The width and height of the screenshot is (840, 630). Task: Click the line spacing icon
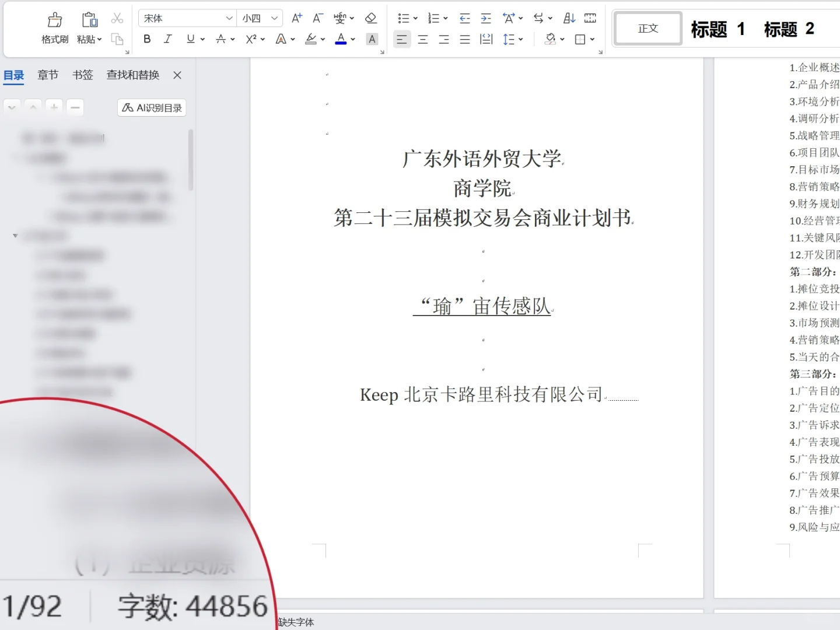509,39
